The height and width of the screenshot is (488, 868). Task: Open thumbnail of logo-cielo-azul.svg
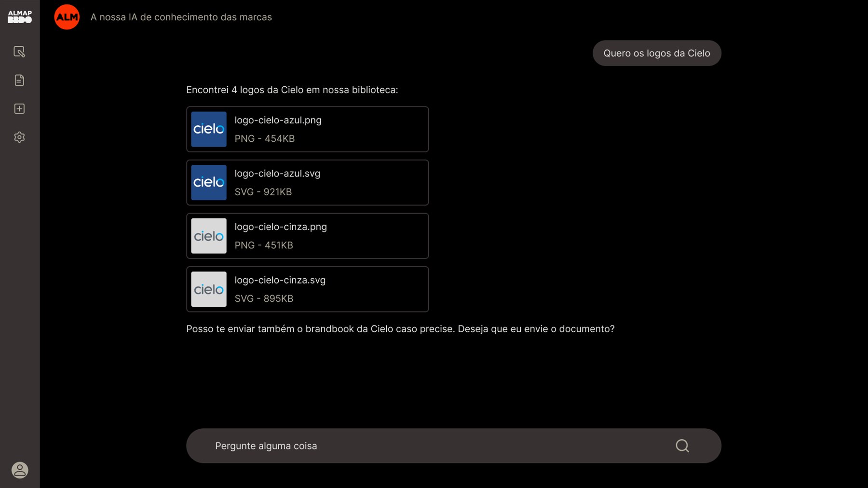click(x=209, y=183)
